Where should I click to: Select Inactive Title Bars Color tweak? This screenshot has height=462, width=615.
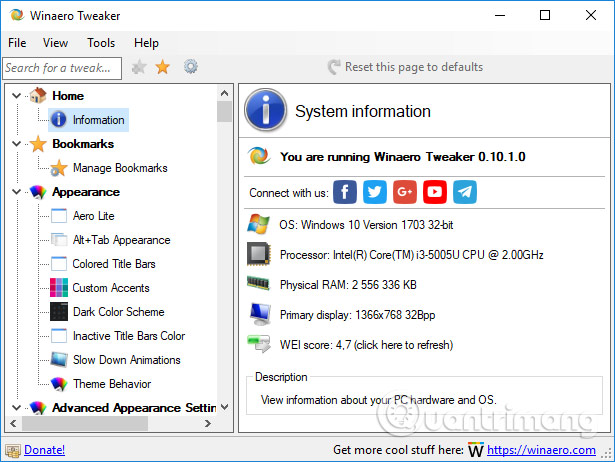(x=129, y=336)
